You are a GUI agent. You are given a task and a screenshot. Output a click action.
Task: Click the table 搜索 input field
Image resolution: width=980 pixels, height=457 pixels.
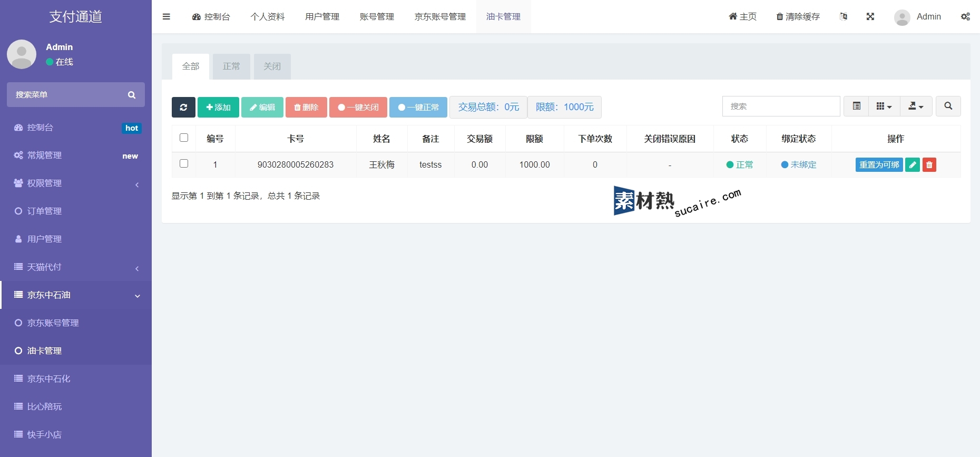[781, 106]
